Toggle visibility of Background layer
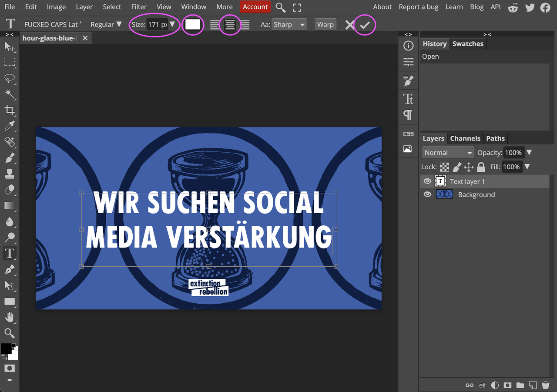Viewport: 557px width, 392px height. click(427, 194)
